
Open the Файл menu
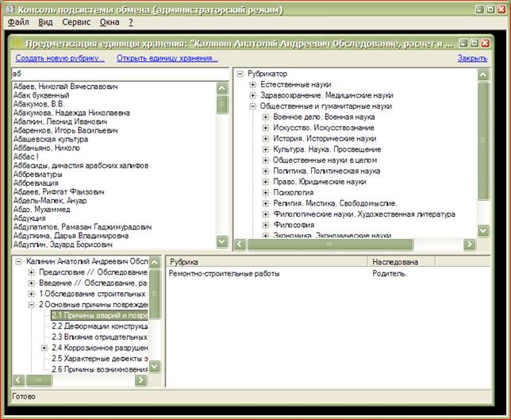17,22
